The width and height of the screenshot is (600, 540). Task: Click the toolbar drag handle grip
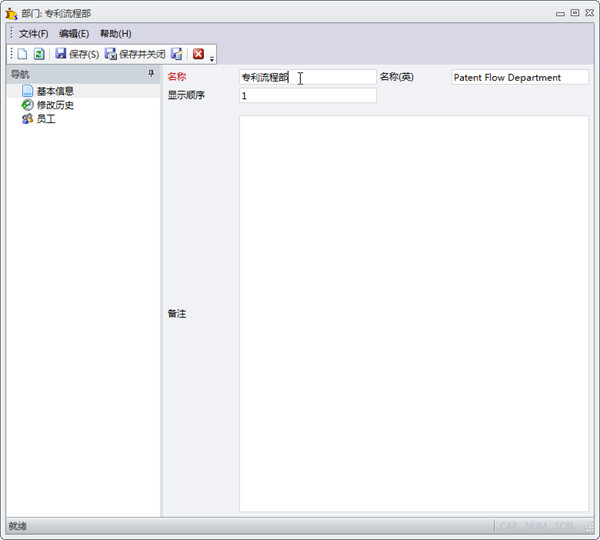(11, 54)
